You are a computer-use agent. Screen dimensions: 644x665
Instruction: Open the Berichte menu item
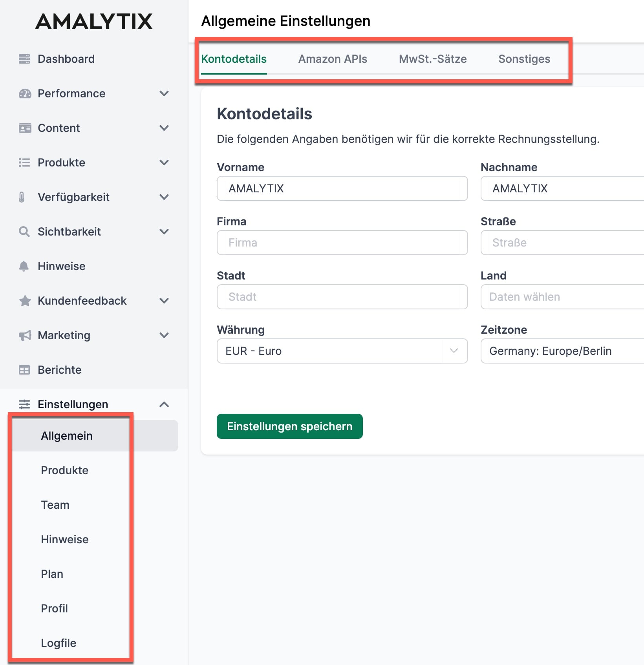point(60,370)
